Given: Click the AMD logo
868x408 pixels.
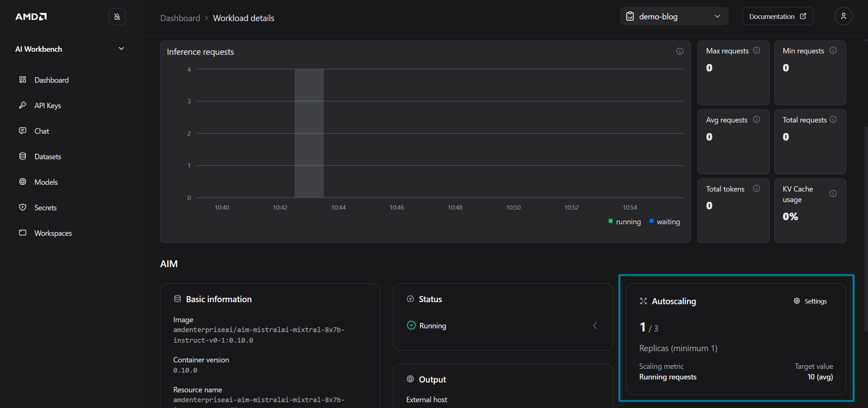Looking at the screenshot, I should click(31, 17).
